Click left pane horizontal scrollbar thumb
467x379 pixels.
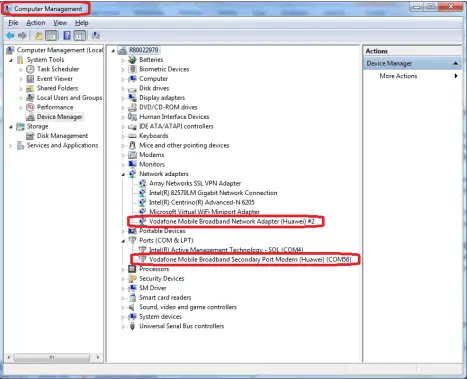click(x=52, y=357)
